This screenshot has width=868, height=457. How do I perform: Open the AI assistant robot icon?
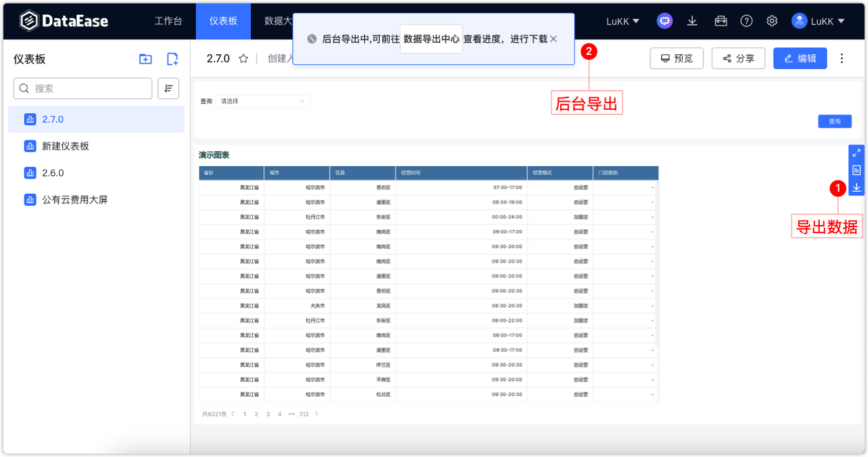click(665, 20)
